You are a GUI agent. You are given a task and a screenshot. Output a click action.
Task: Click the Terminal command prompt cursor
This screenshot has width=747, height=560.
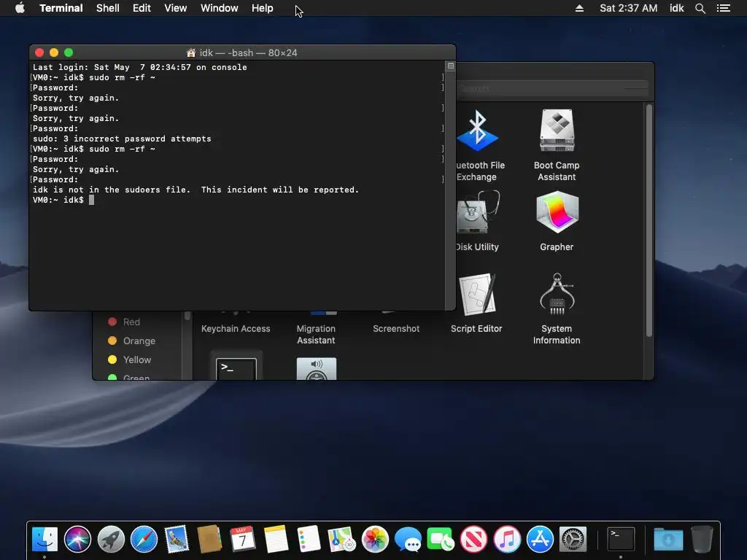point(91,200)
